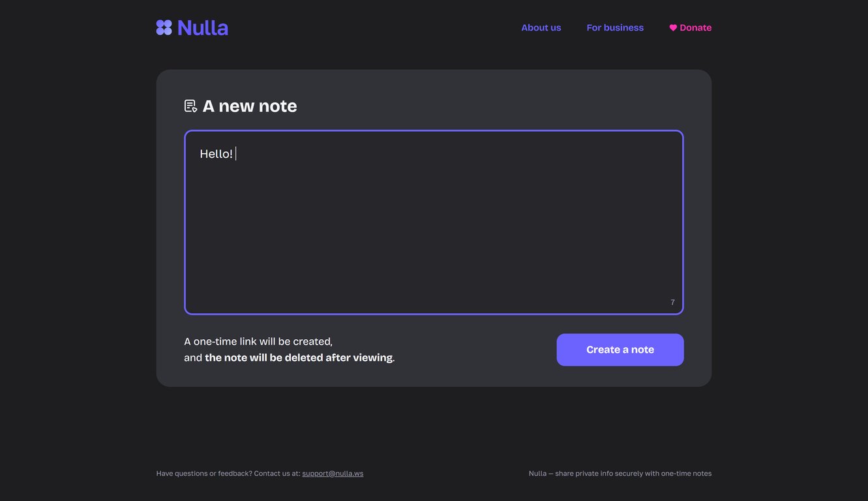Click bold 'note will be deleted after viewing' text

(299, 357)
